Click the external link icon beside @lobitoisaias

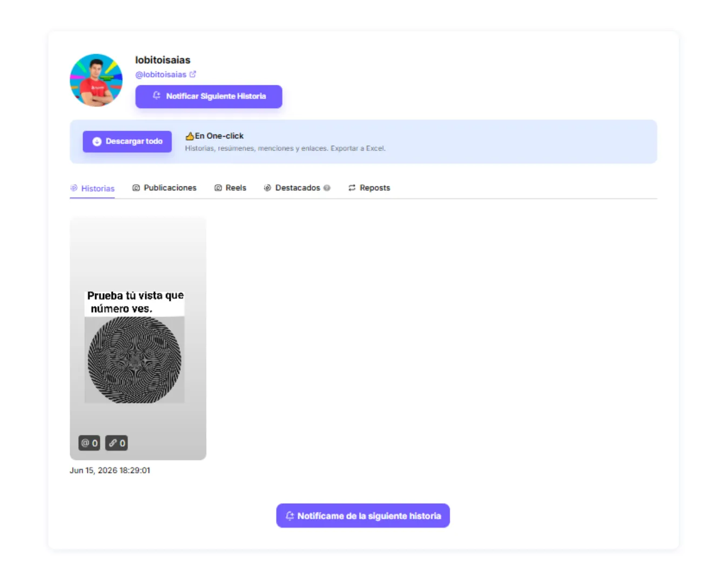pyautogui.click(x=193, y=74)
